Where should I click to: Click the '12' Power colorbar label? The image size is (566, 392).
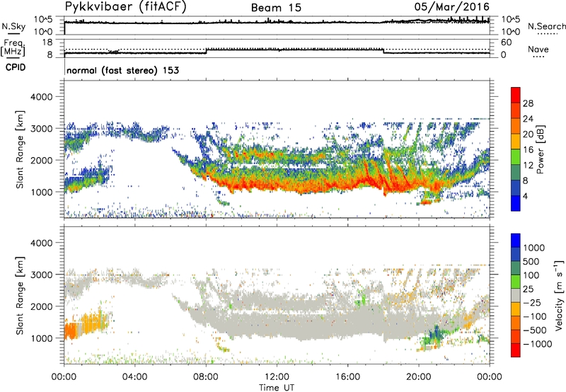pyautogui.click(x=528, y=166)
